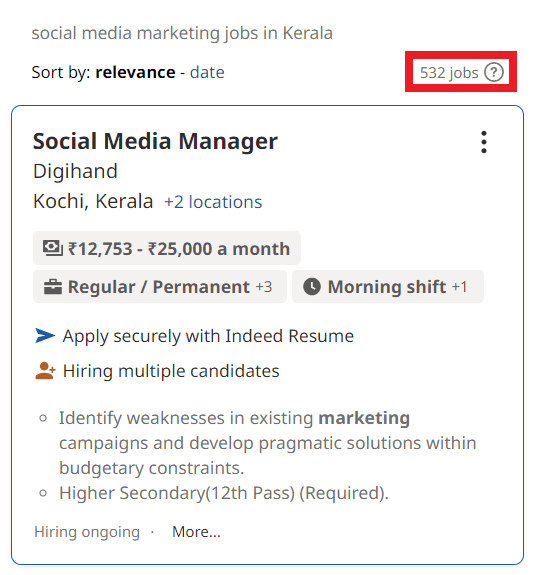Click Apply securely with Indeed Resume text
This screenshot has width=536, height=575.
[x=208, y=336]
